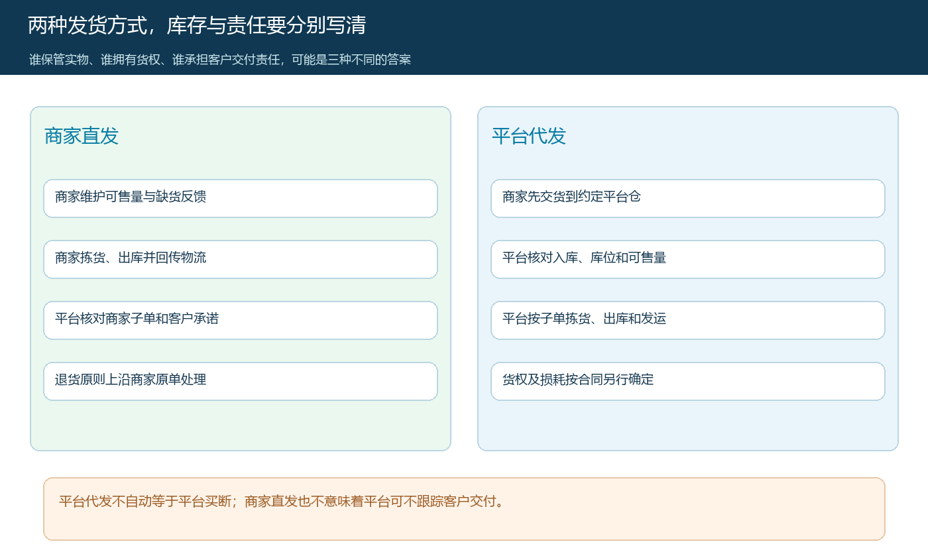Click the item 货权及损耗按合同另行确定
Image resolution: width=928 pixels, height=560 pixels.
[688, 381]
